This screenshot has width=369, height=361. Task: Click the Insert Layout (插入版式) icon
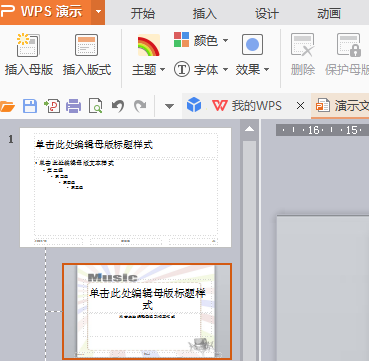click(x=87, y=45)
